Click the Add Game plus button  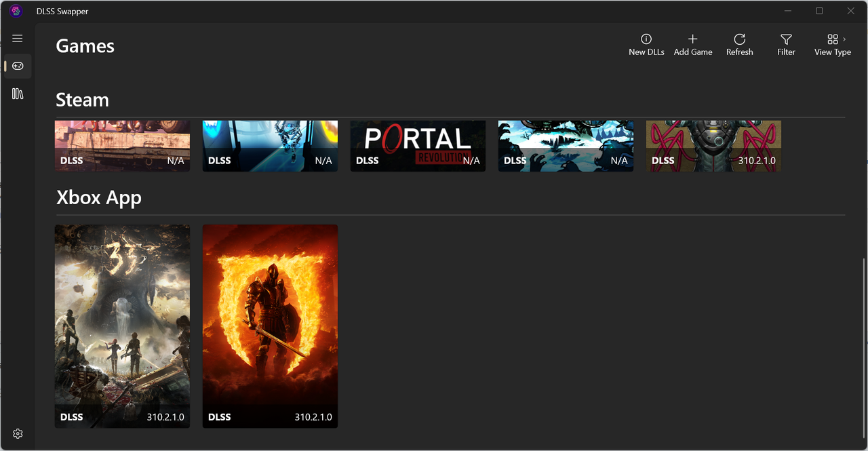(693, 45)
